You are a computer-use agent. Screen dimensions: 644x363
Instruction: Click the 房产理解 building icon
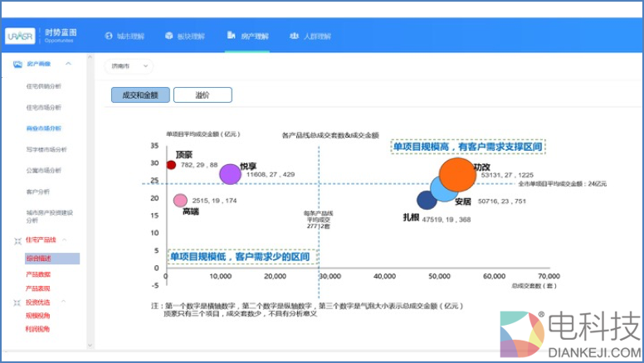[231, 36]
